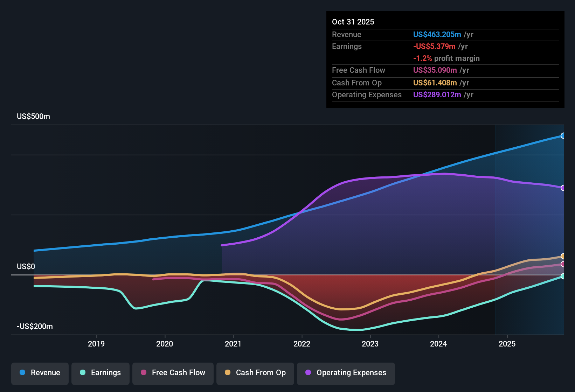Screen dimensions: 575x392
Task: Toggle the Revenue series visibility
Action: pos(40,373)
